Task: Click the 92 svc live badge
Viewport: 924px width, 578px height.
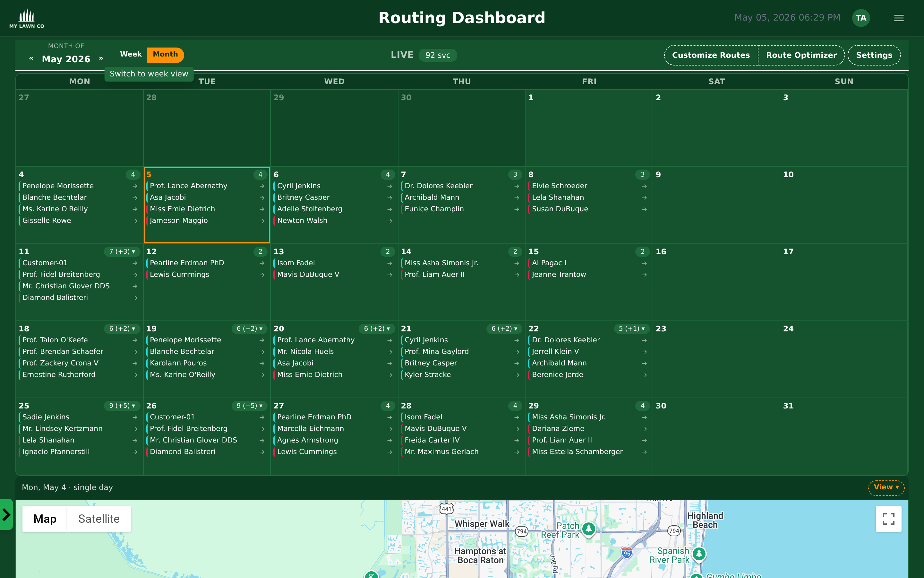Action: coord(438,55)
